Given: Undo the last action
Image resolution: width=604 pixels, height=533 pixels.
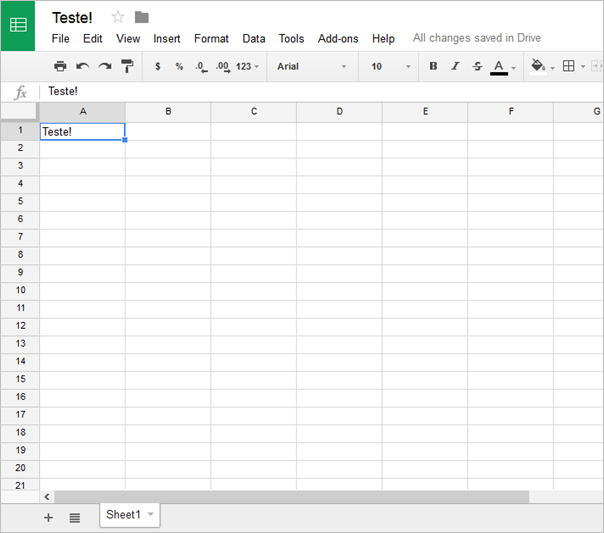Looking at the screenshot, I should 82,66.
